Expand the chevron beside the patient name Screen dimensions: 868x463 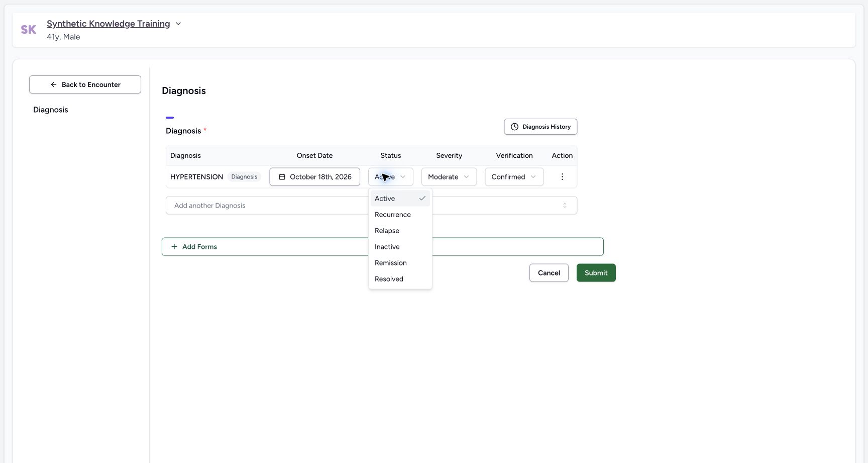[x=178, y=24]
